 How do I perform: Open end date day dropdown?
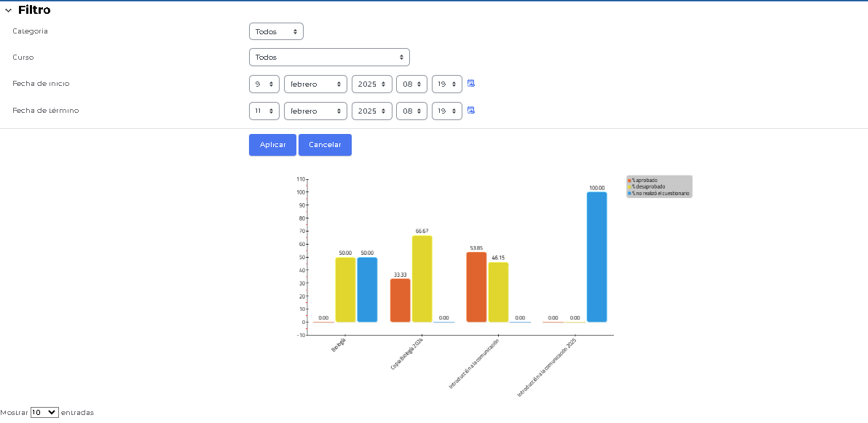click(x=264, y=111)
